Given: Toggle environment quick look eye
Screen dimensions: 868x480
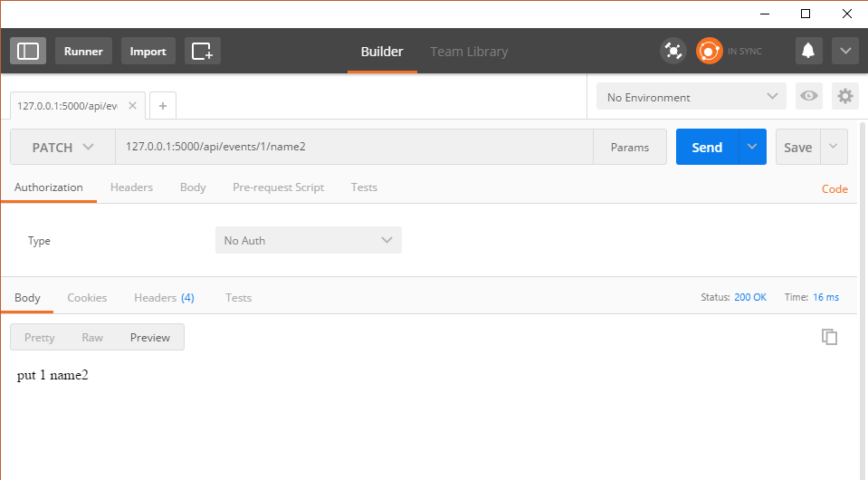Looking at the screenshot, I should [809, 97].
